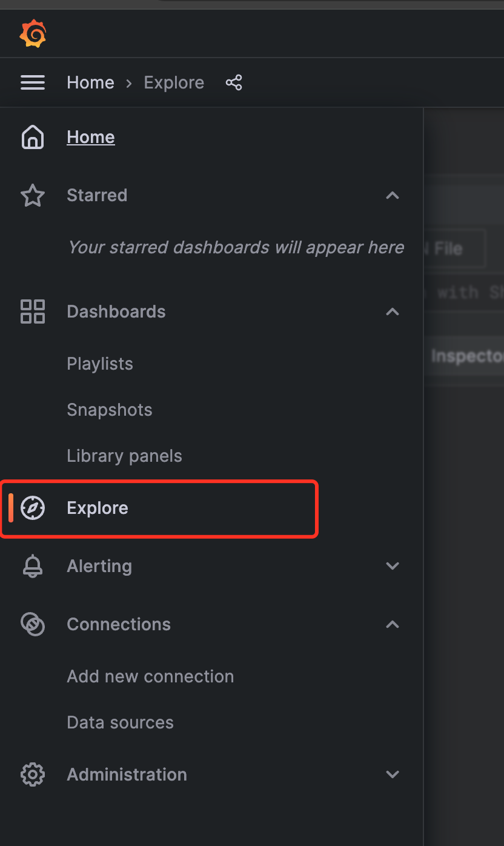The height and width of the screenshot is (846, 504).
Task: Click the Administration gear icon
Action: [x=33, y=774]
